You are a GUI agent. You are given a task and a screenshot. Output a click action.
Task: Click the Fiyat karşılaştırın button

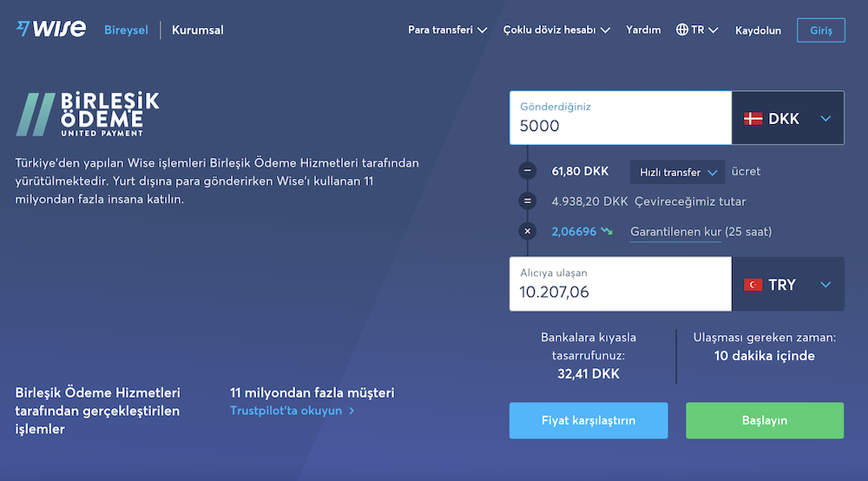click(x=589, y=421)
